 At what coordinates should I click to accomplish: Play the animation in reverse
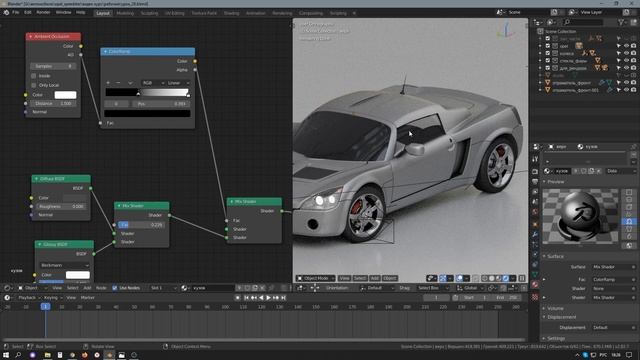click(261, 298)
